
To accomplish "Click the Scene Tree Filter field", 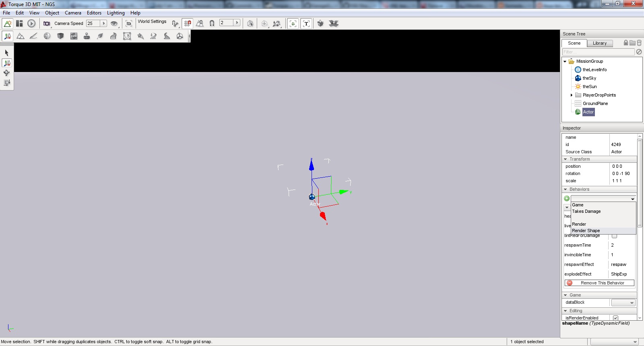I will coord(598,52).
